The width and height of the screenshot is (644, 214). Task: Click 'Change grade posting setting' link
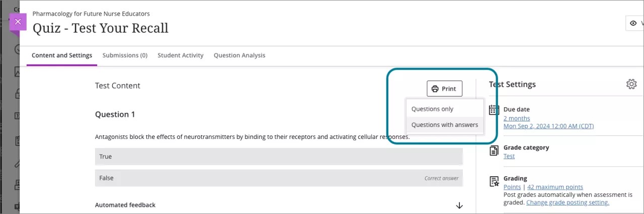click(568, 202)
